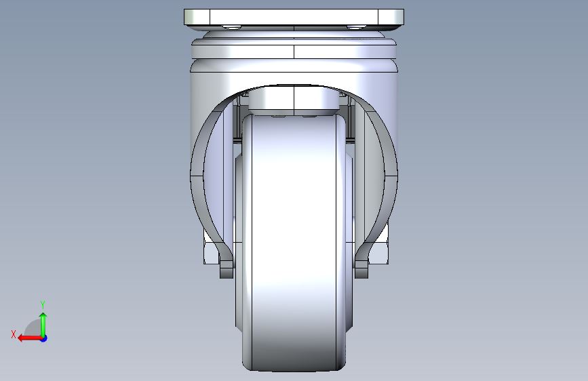Click the red X axis arrow of the triad

click(x=30, y=338)
